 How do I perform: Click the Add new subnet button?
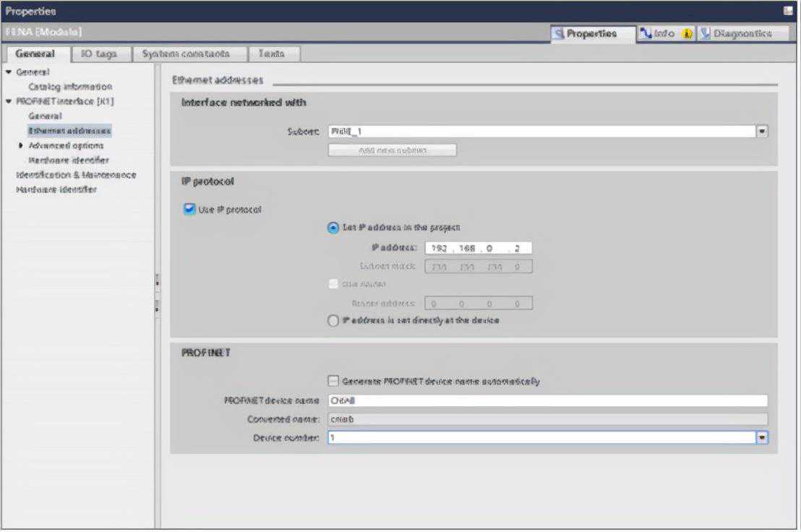coord(392,150)
